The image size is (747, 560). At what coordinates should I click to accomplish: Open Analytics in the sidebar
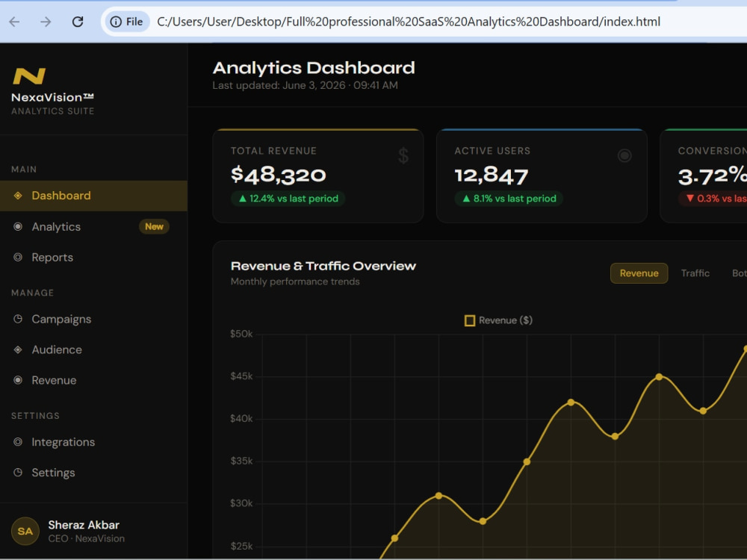[x=93, y=227]
